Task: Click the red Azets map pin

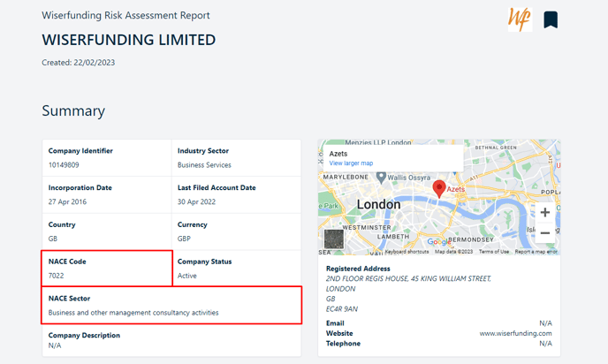Action: [x=439, y=189]
